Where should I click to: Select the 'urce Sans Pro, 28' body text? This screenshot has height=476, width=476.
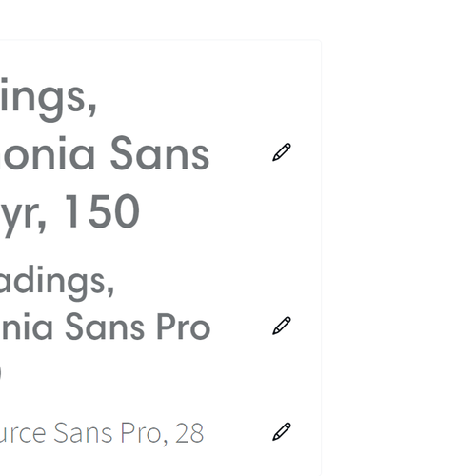pos(102,433)
